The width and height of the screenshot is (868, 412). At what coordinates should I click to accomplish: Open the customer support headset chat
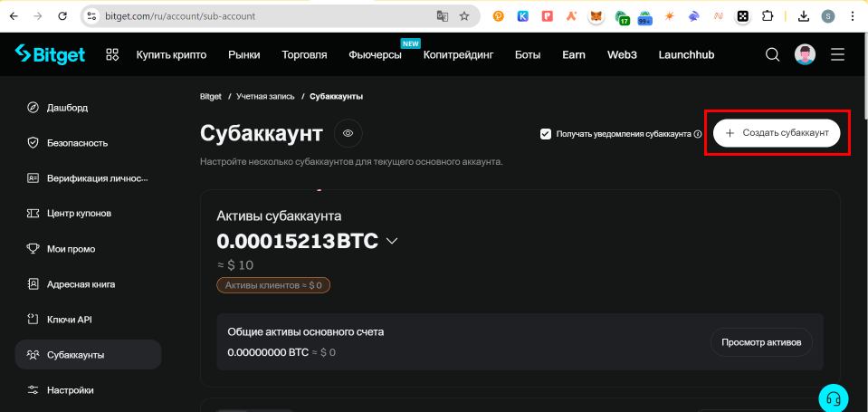(x=833, y=398)
